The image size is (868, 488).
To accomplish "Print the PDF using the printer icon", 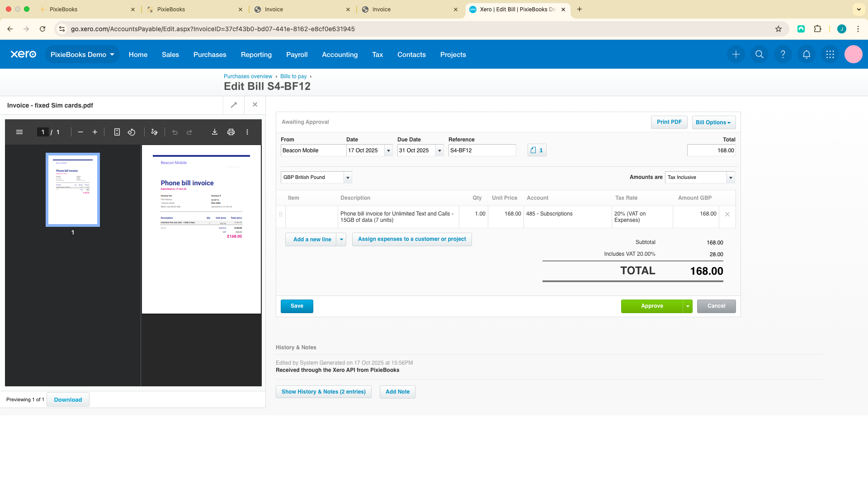I will click(x=231, y=132).
